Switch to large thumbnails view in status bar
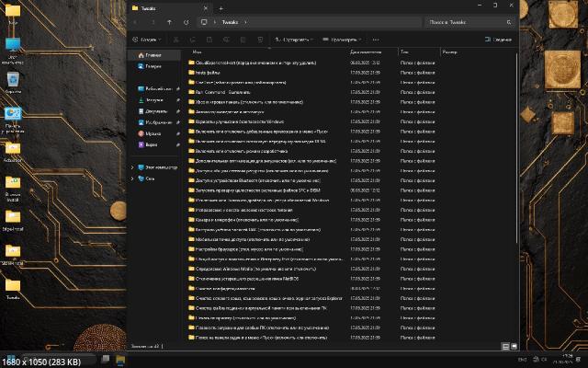The image size is (588, 368). pyautogui.click(x=514, y=346)
